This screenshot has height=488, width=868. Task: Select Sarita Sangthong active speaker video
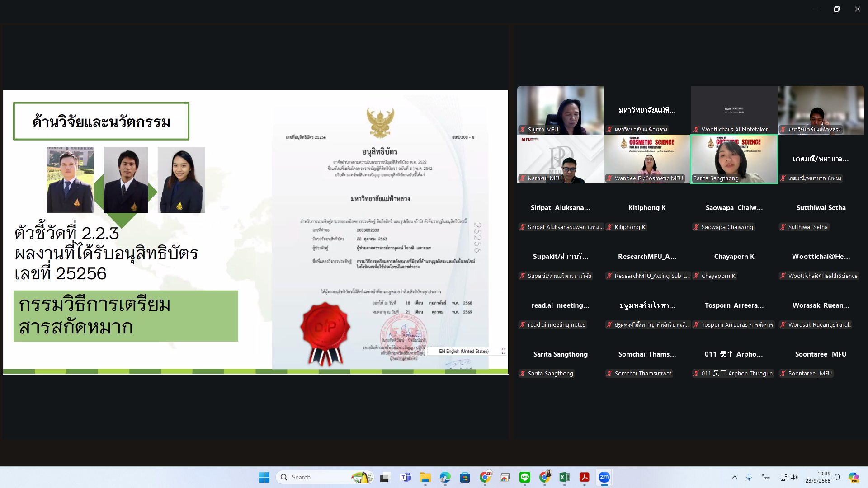click(734, 159)
